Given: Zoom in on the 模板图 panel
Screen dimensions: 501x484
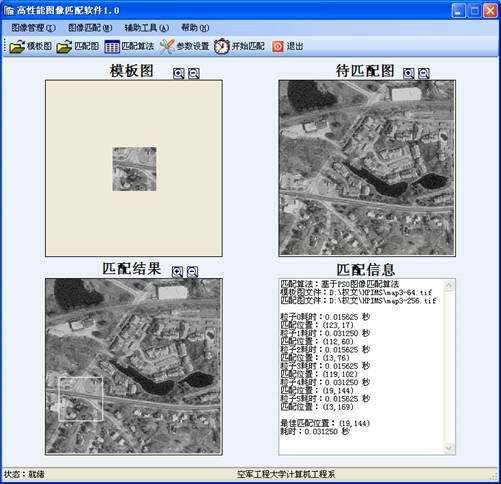Looking at the screenshot, I should tap(179, 73).
